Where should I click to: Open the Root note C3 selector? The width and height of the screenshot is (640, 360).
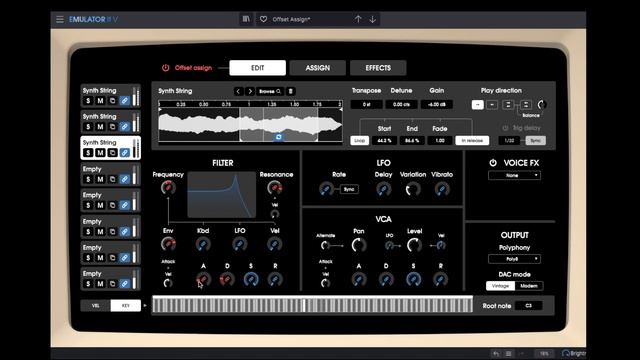click(529, 306)
